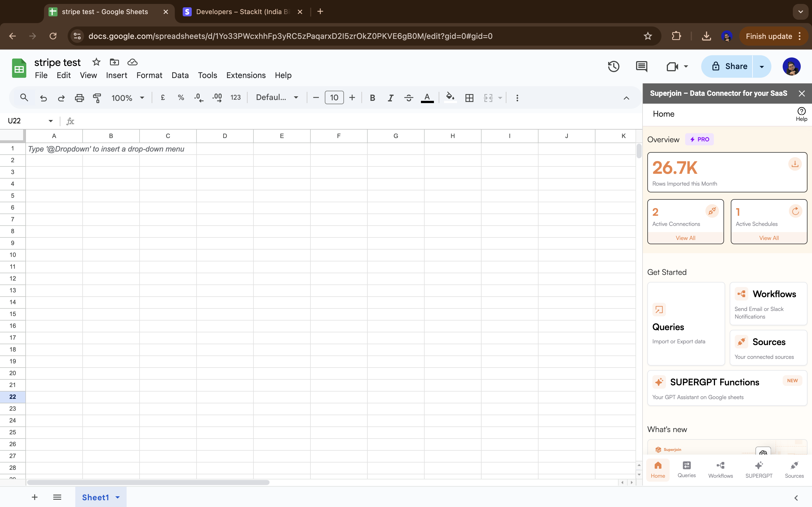Open the version history clock icon

tap(613, 66)
